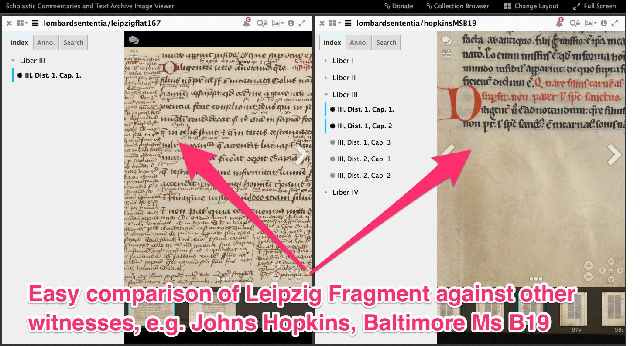Expand Liber I in hopkinsMSB19 index

tap(326, 61)
